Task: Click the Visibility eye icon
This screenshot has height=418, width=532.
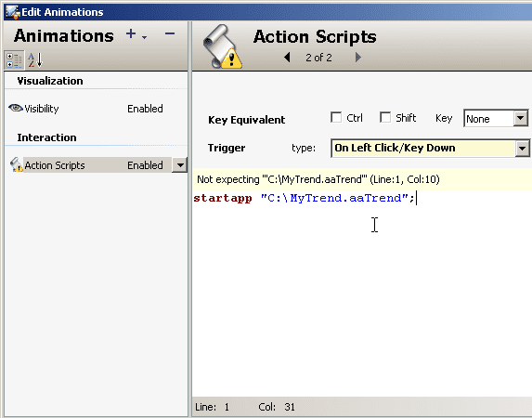Action: (16, 108)
